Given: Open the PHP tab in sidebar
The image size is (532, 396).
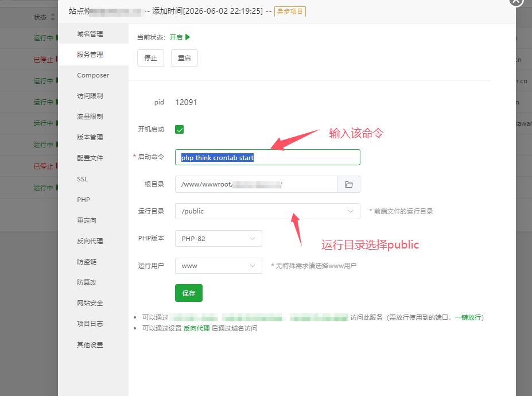Looking at the screenshot, I should [x=83, y=200].
